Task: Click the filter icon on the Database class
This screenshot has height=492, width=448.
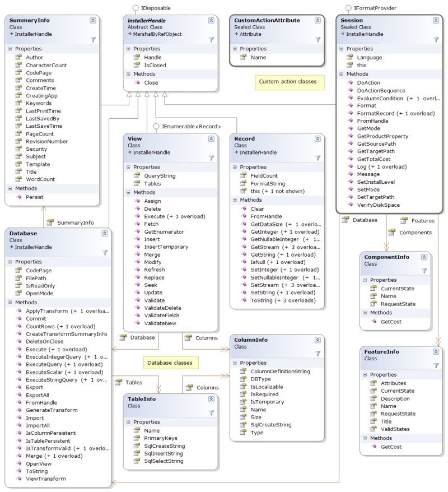Action: 104,253
